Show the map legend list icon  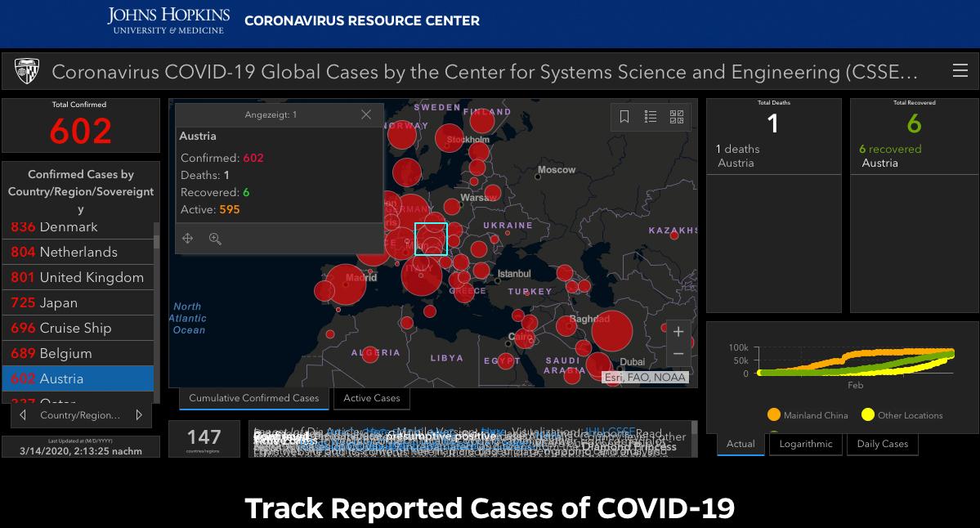pyautogui.click(x=651, y=117)
